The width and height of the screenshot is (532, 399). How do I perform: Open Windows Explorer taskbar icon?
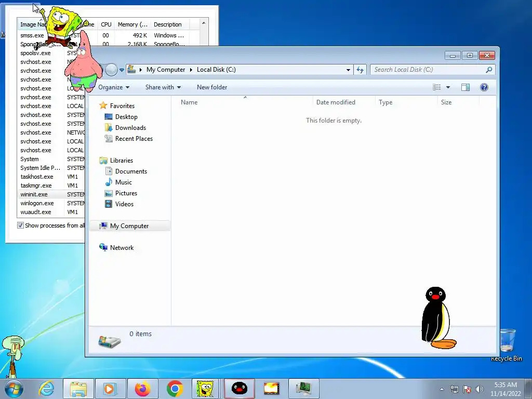[x=78, y=389]
